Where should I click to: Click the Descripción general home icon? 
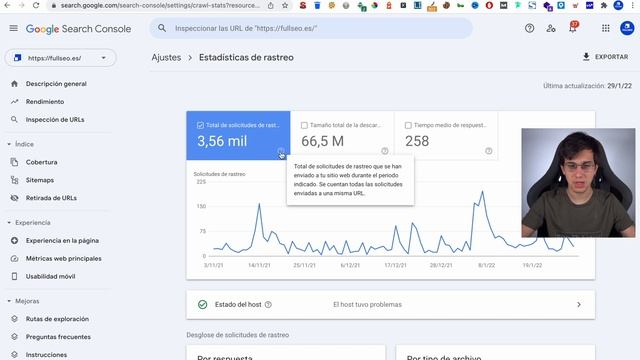tap(14, 84)
